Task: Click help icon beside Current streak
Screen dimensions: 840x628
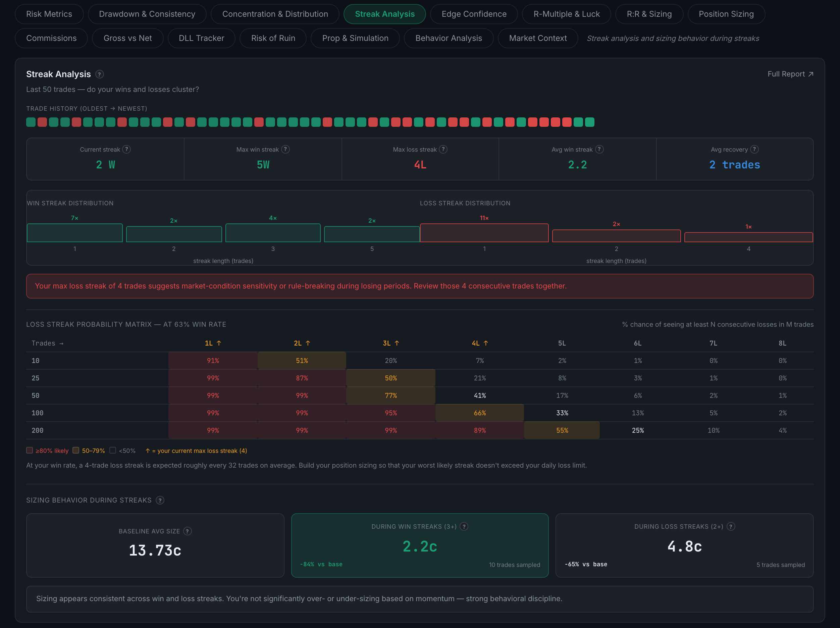Action: 127,149
